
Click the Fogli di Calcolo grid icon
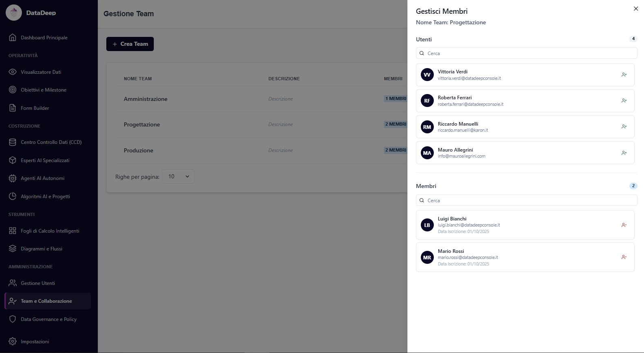click(x=13, y=231)
